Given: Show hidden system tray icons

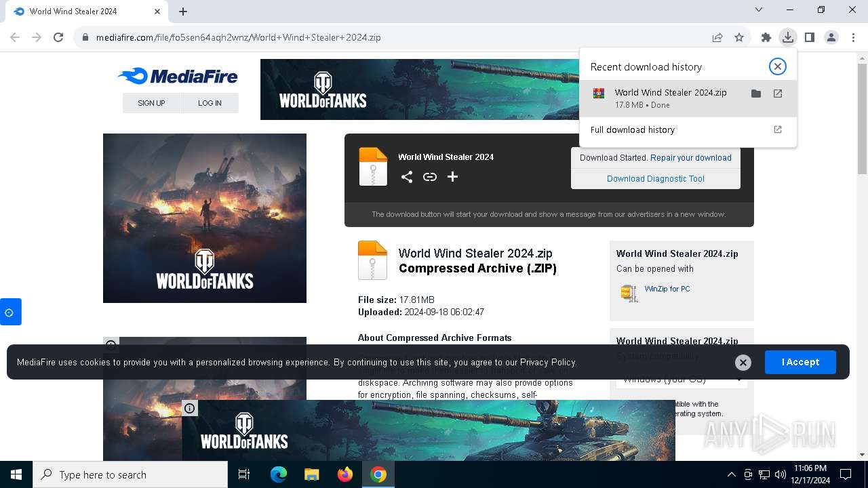Looking at the screenshot, I should 731,474.
